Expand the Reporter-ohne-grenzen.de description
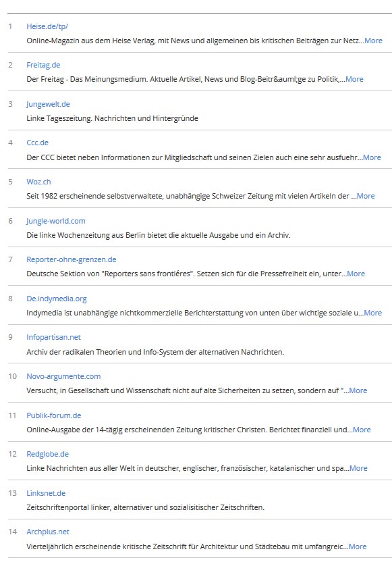392x562 pixels. [x=356, y=274]
